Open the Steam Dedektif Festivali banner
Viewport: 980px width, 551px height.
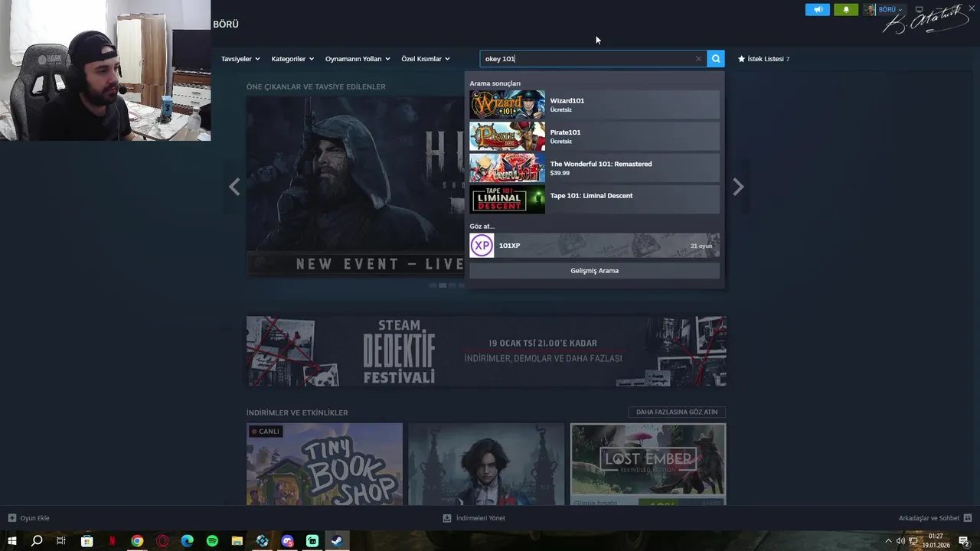pos(486,351)
